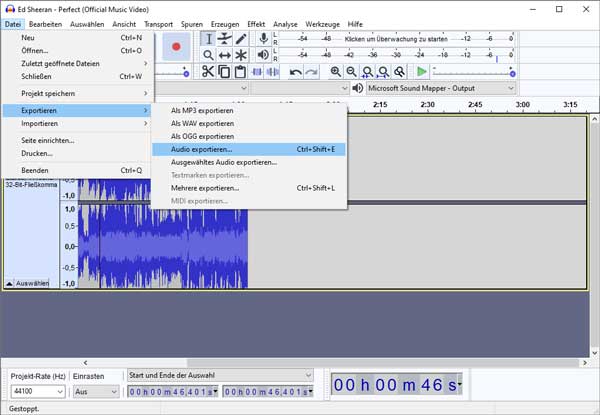Screen dimensions: 600x415
Task: Click the Cut scissors icon
Action: 208,72
